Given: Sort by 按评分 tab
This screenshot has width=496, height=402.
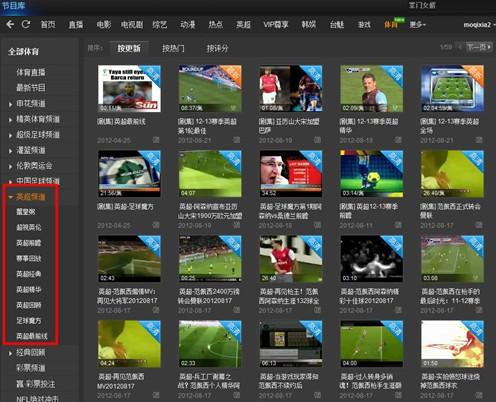Looking at the screenshot, I should click(x=217, y=48).
